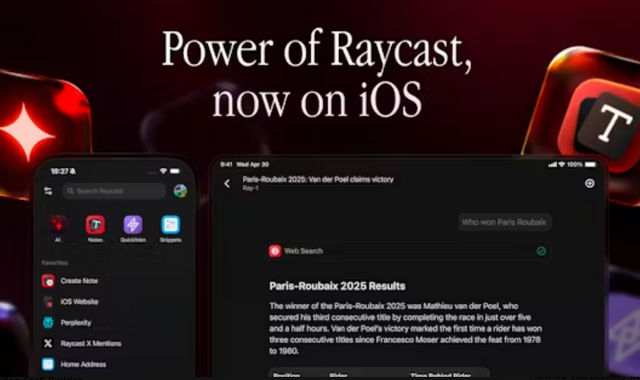Click the results paragraph about Mathieu van der Poel

click(406, 328)
